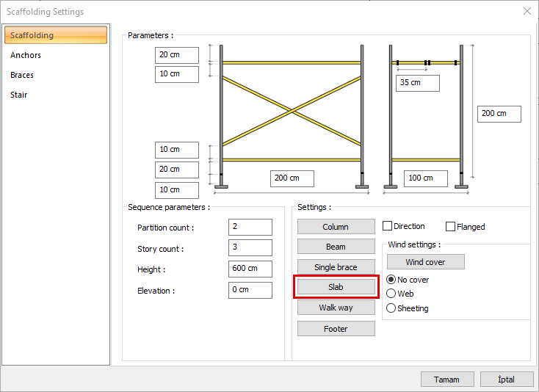Open the Slab settings button
539x392 pixels.
[336, 287]
